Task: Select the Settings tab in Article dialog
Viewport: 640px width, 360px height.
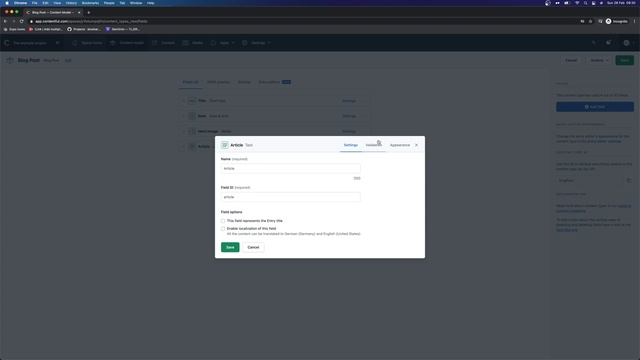Action: click(x=351, y=145)
